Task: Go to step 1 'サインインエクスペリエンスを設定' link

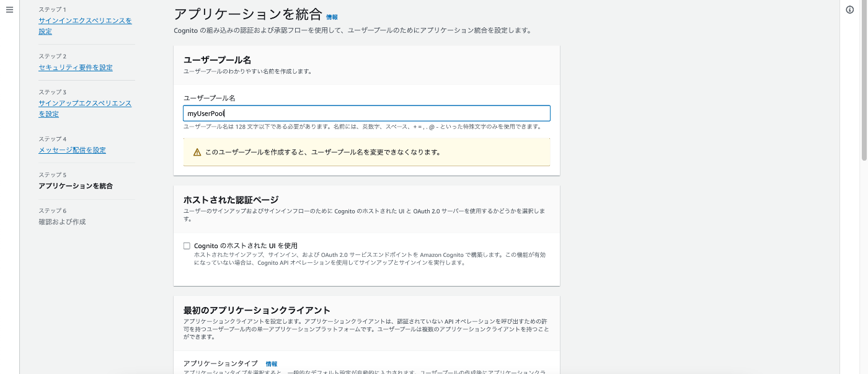Action: (x=85, y=26)
